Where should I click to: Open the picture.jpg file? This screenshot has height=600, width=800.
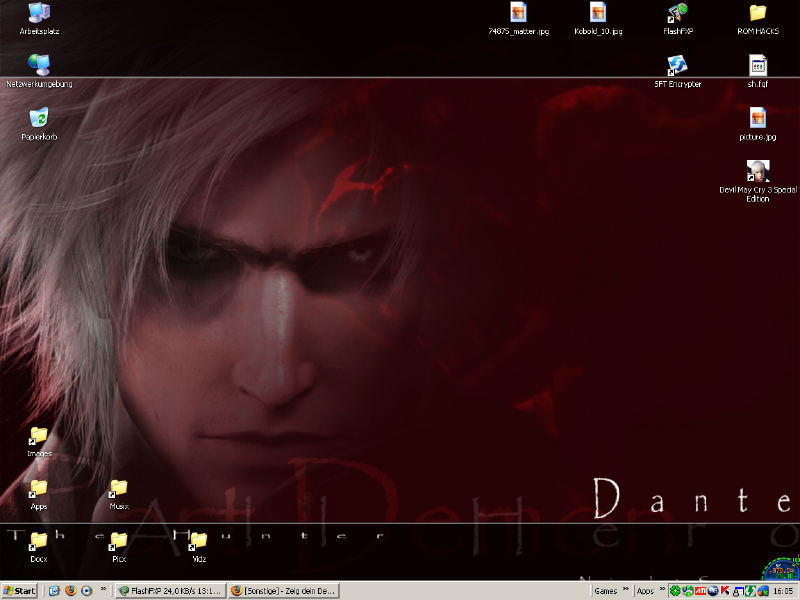point(758,123)
